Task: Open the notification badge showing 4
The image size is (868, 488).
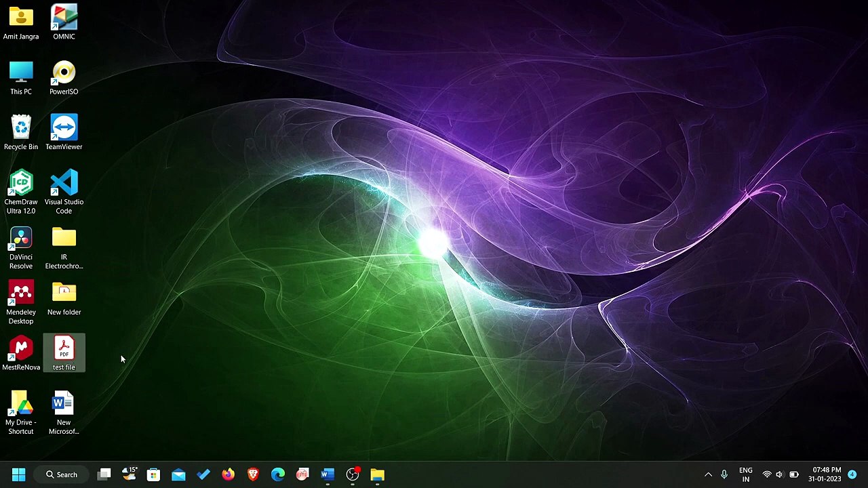Action: coord(852,474)
